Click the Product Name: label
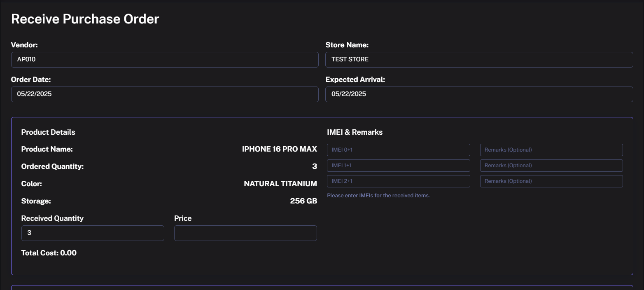This screenshot has width=644, height=290. point(47,149)
